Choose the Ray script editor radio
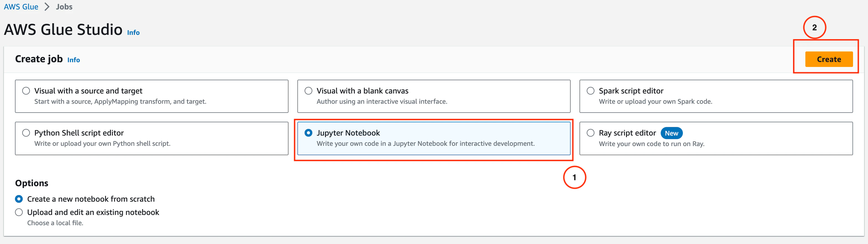 pos(590,133)
